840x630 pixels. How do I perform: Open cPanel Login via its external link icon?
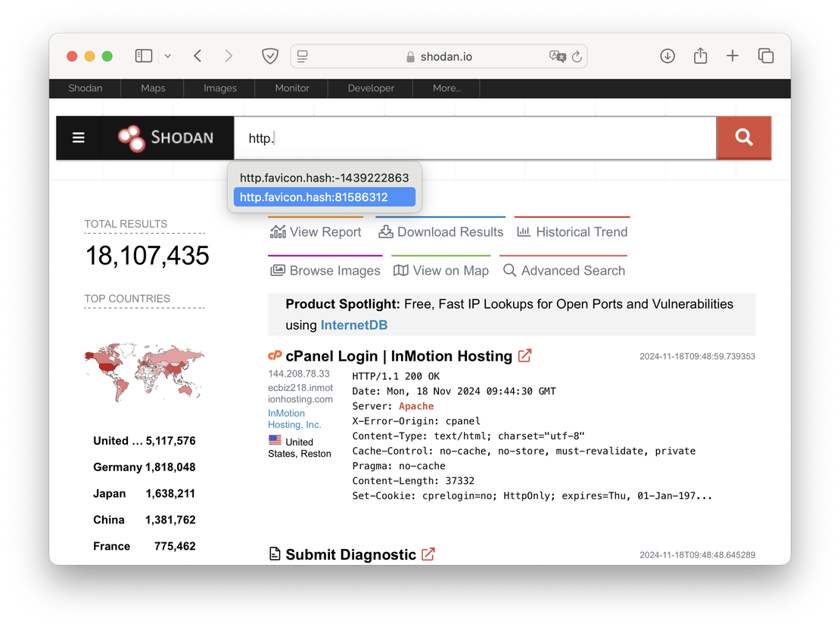(x=524, y=355)
